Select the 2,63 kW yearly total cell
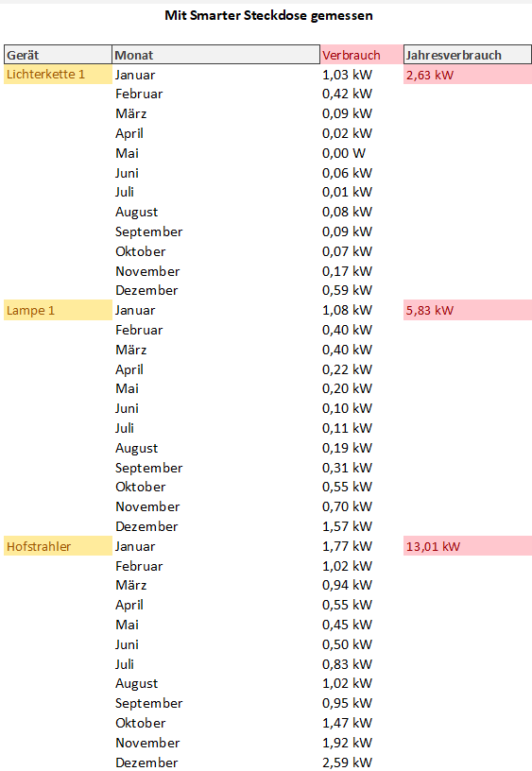 (468, 75)
